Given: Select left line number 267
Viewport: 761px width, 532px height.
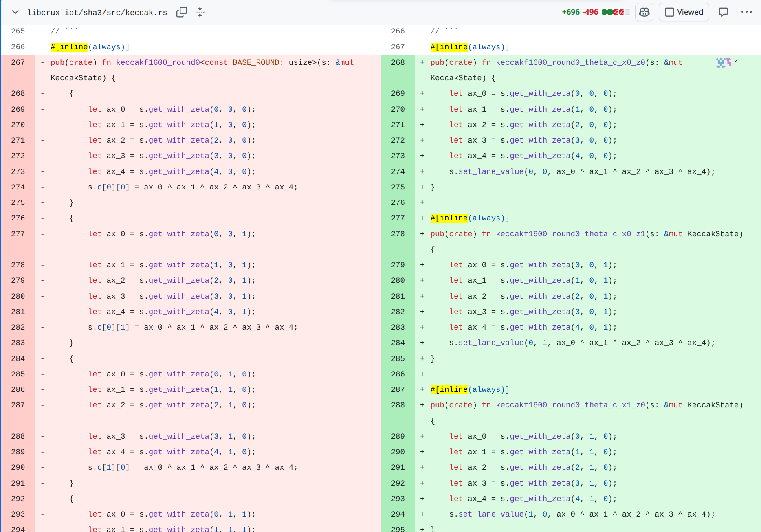Looking at the screenshot, I should click(18, 63).
